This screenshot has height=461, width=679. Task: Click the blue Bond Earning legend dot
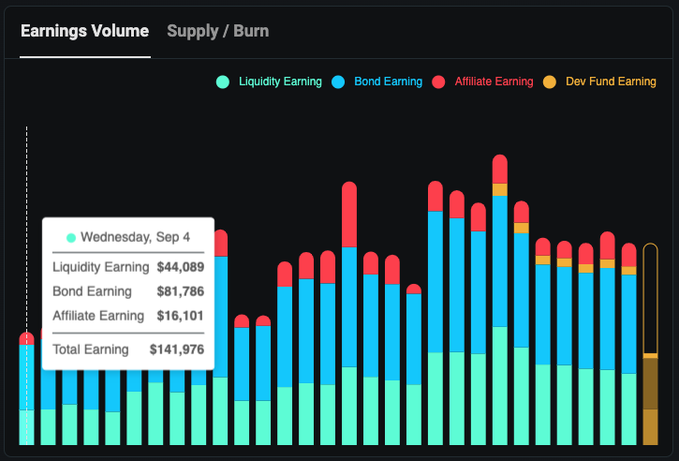tap(338, 82)
